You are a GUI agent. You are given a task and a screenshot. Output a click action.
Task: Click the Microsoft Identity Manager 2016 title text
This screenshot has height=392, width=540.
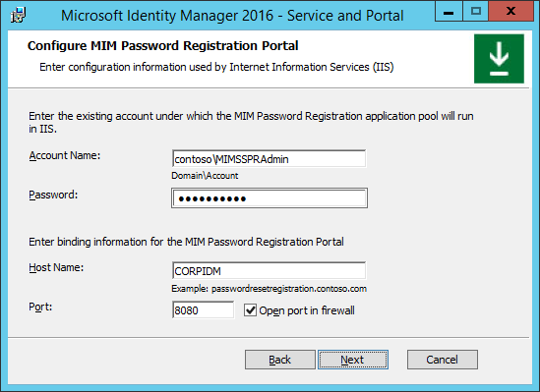coord(232,16)
